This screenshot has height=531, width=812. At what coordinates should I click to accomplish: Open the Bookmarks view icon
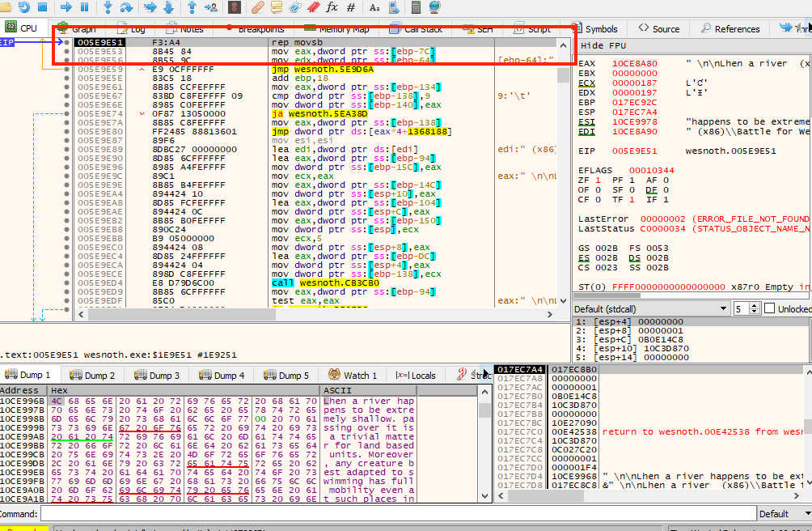(x=313, y=6)
